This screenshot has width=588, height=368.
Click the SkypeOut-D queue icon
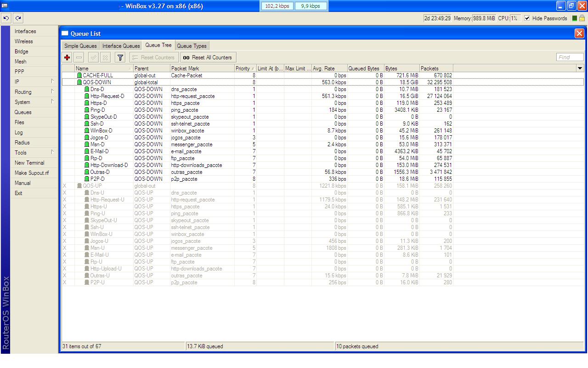(87, 117)
